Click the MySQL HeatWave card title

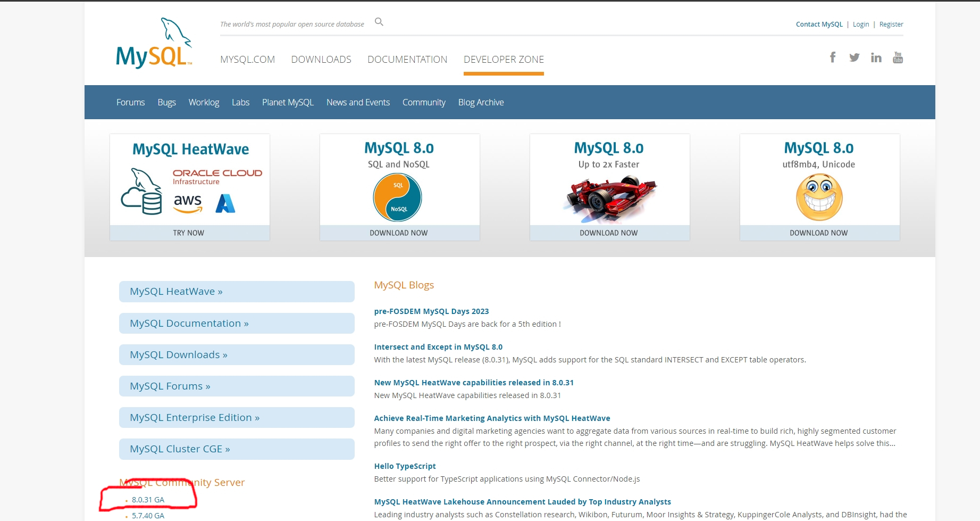click(x=190, y=150)
